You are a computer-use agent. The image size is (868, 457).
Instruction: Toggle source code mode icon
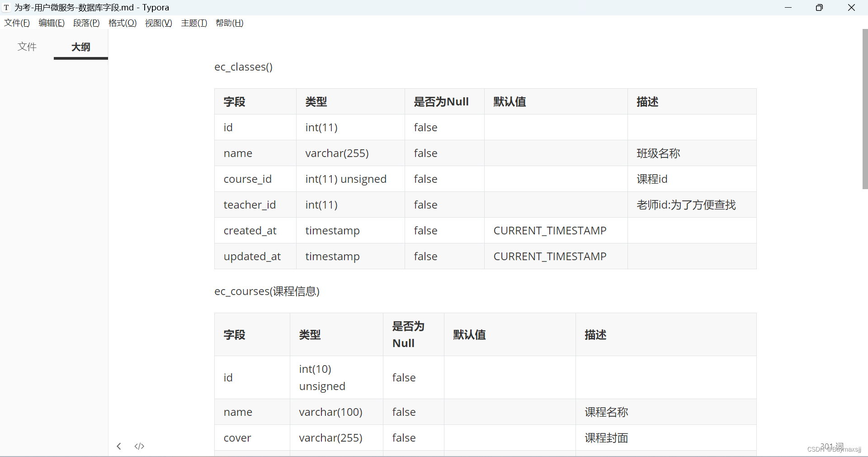tap(139, 446)
